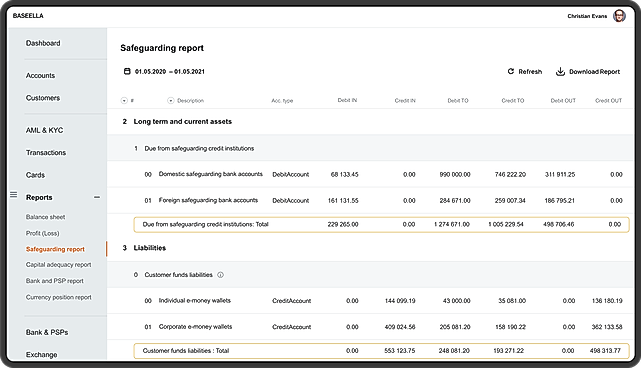
Task: Click the 990 000.00 Debit TO value
Action: (x=455, y=175)
